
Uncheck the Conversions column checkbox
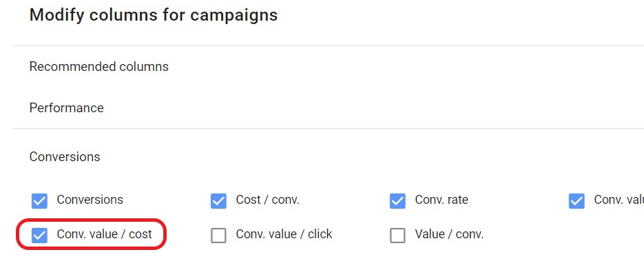point(39,201)
